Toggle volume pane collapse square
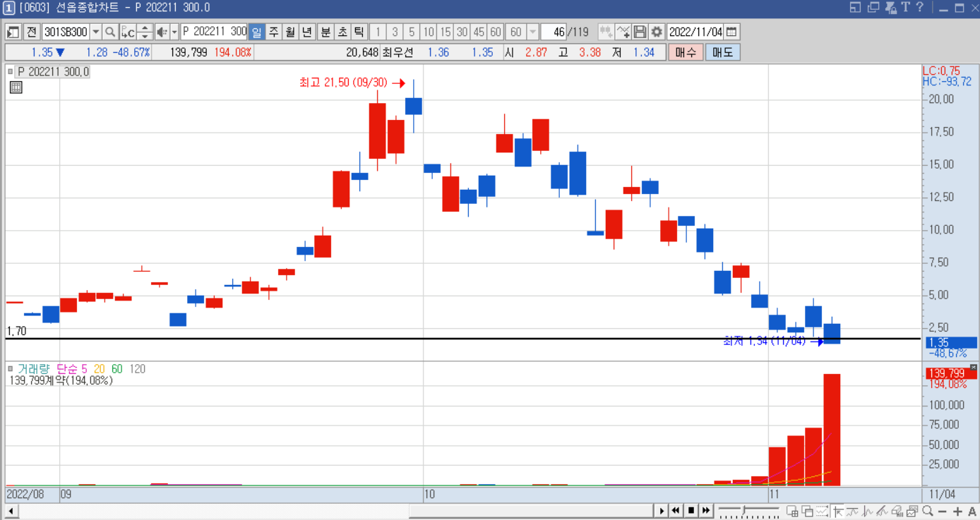Viewport: 980px width, 520px height. pos(10,368)
